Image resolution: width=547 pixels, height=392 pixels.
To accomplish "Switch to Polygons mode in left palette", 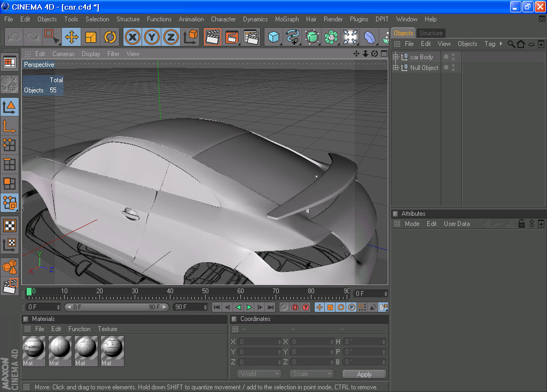I will pos(10,183).
